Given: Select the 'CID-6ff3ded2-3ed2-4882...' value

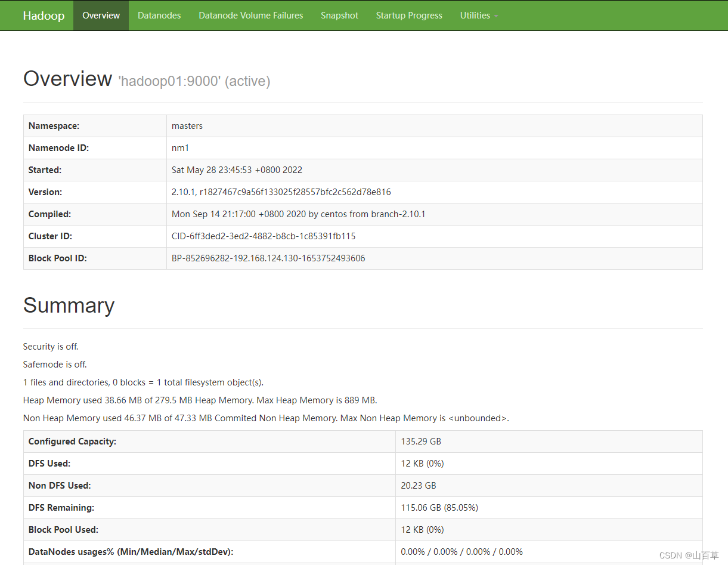Looking at the screenshot, I should point(264,236).
